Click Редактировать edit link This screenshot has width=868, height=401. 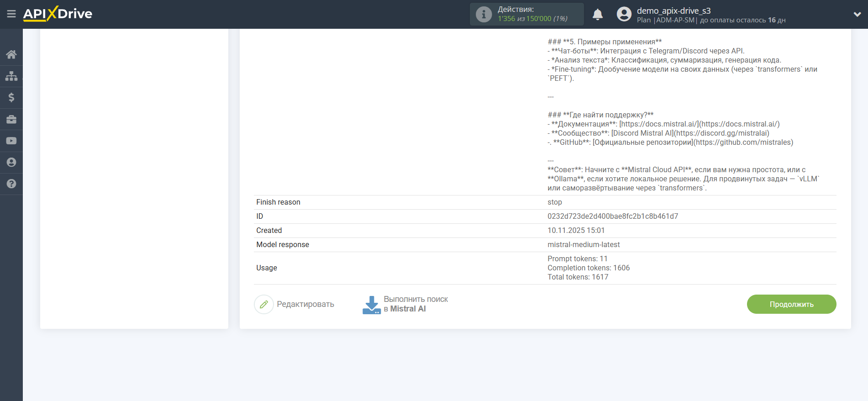point(305,304)
